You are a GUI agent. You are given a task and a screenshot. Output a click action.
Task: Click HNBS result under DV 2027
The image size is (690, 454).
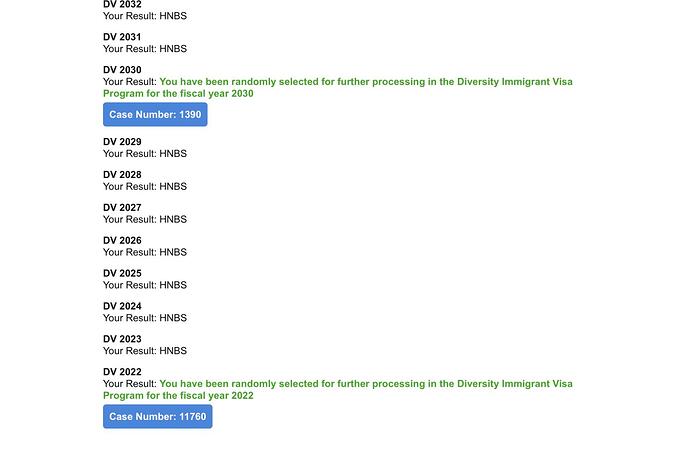click(x=173, y=220)
